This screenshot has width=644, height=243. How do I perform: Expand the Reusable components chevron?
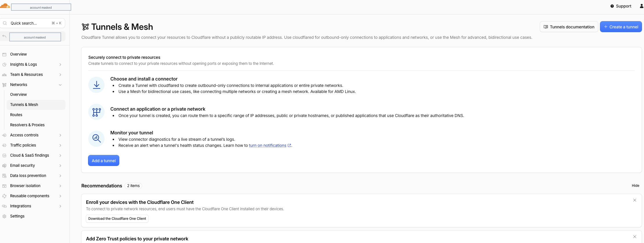click(x=60, y=196)
